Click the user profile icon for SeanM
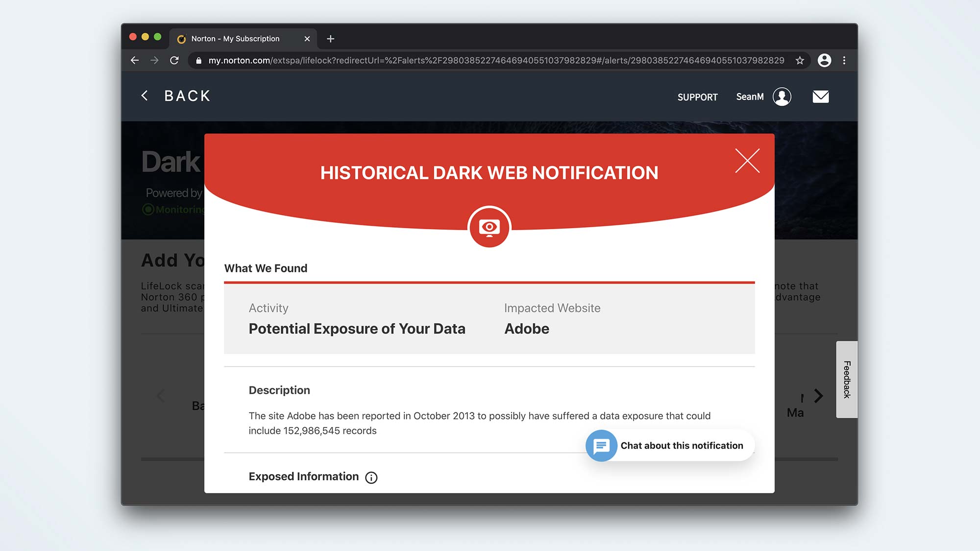Image resolution: width=980 pixels, height=551 pixels. pyautogui.click(x=782, y=96)
